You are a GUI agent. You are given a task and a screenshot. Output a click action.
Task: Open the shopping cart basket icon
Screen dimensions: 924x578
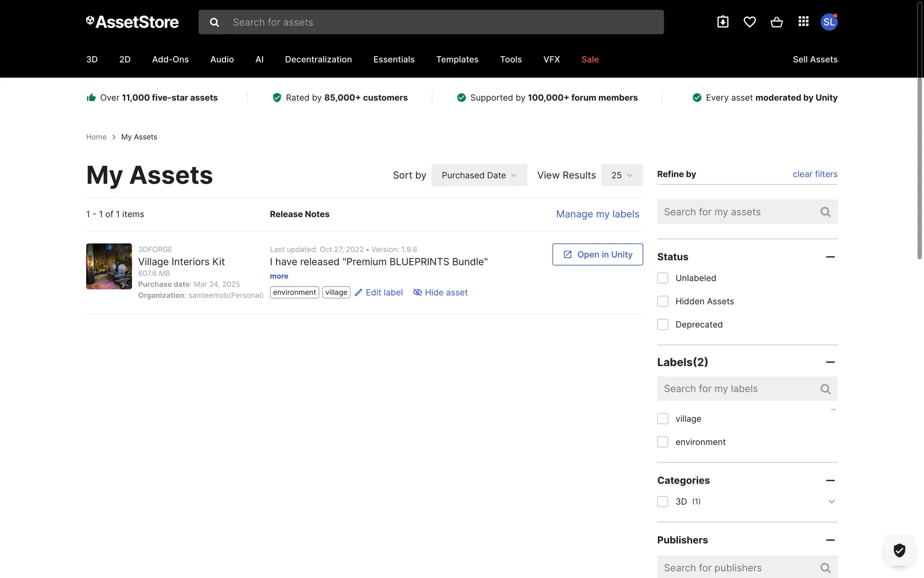(776, 22)
